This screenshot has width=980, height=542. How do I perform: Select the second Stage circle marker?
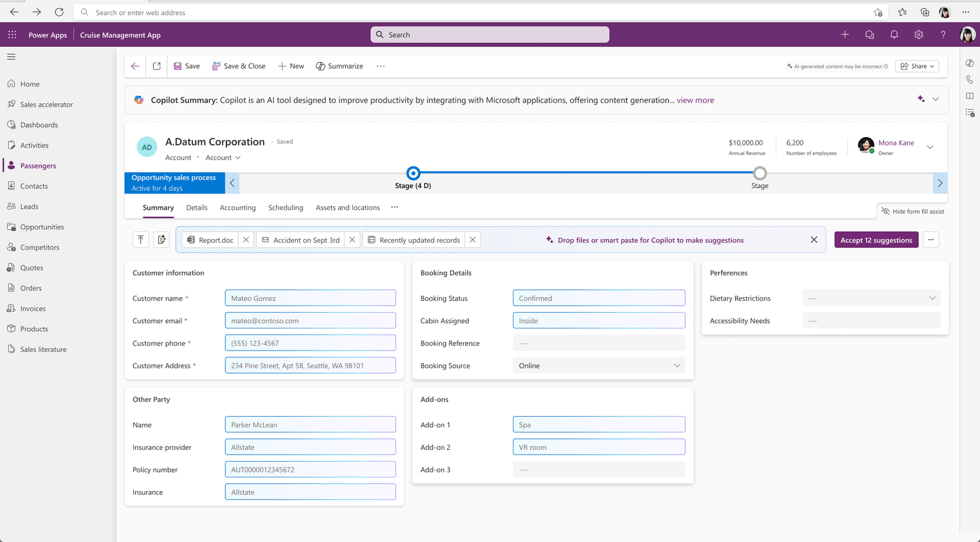click(x=760, y=173)
